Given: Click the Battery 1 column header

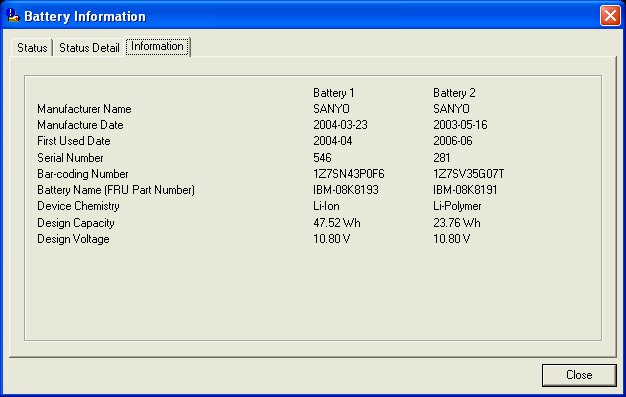Looking at the screenshot, I should [x=334, y=93].
